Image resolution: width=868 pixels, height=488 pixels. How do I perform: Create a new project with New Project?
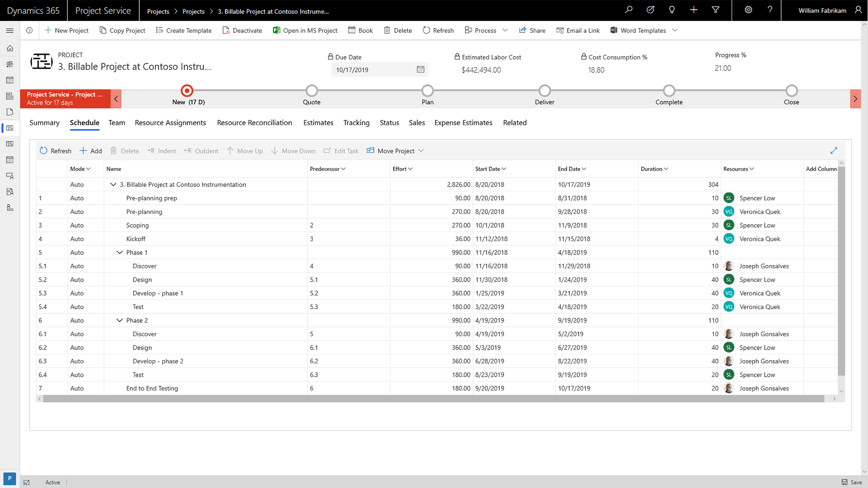67,30
